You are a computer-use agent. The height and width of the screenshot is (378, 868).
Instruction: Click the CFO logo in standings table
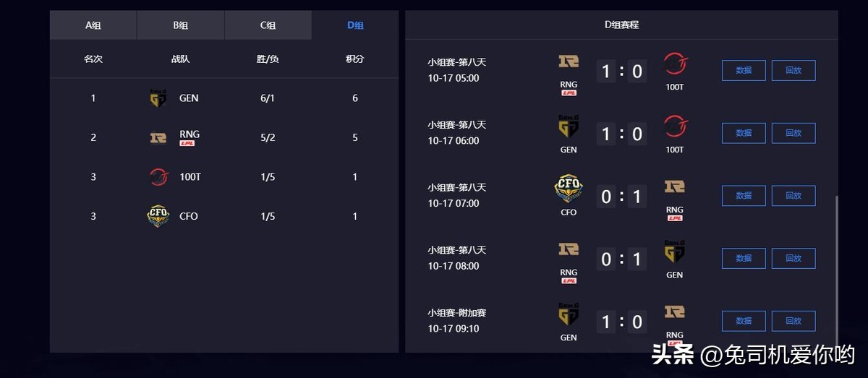[158, 216]
